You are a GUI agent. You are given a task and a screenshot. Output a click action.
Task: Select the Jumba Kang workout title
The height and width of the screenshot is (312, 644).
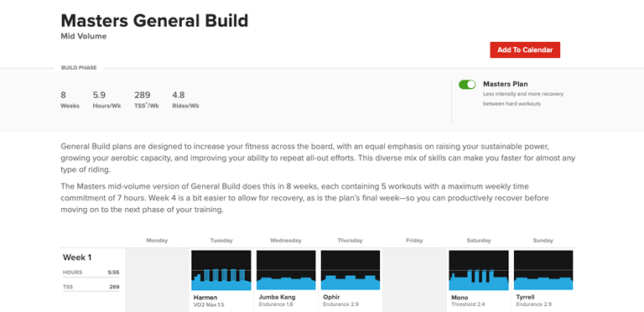point(277,297)
